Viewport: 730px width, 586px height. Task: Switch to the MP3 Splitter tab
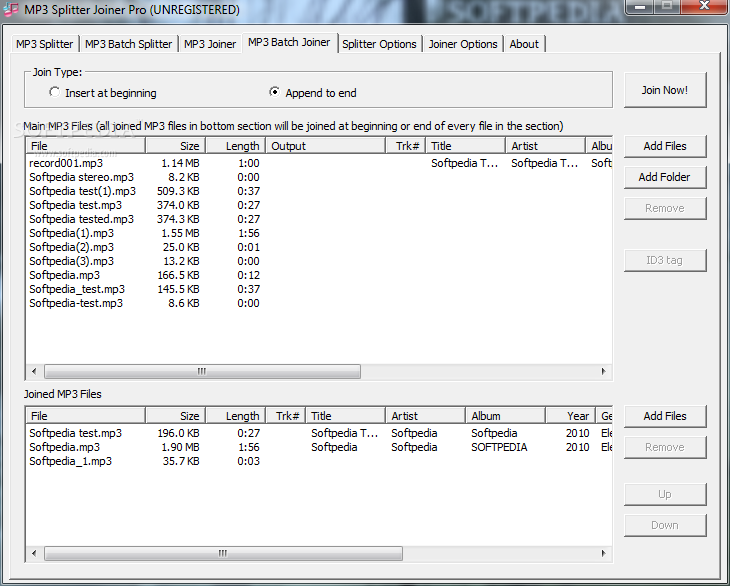(45, 44)
